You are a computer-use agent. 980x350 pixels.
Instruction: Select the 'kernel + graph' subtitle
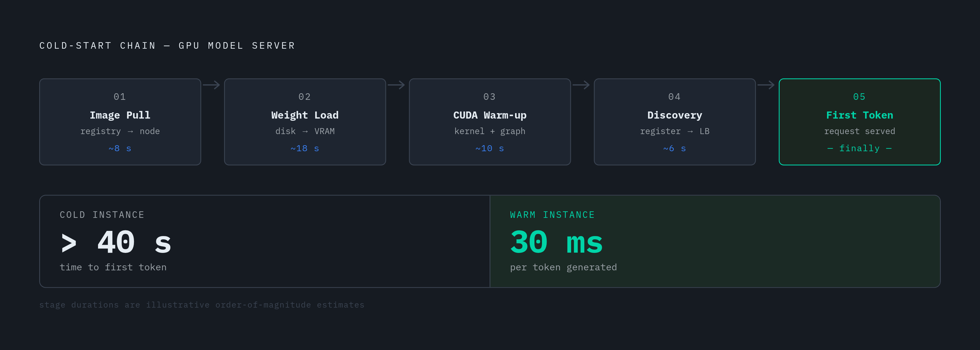pos(490,131)
